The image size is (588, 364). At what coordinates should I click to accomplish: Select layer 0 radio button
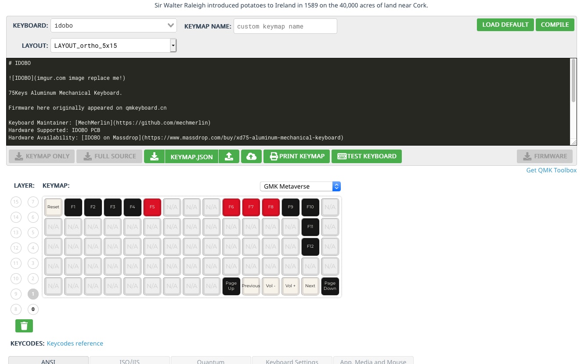click(x=33, y=310)
